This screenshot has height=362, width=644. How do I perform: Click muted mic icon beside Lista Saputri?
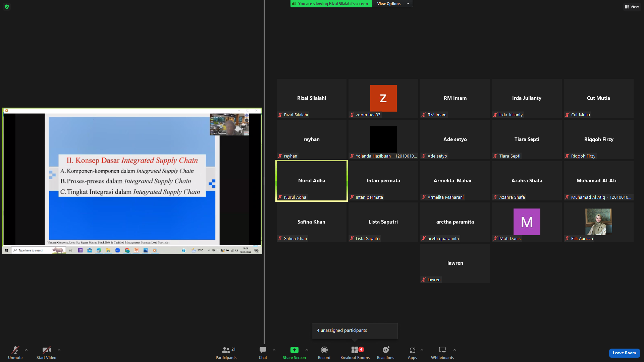point(352,238)
